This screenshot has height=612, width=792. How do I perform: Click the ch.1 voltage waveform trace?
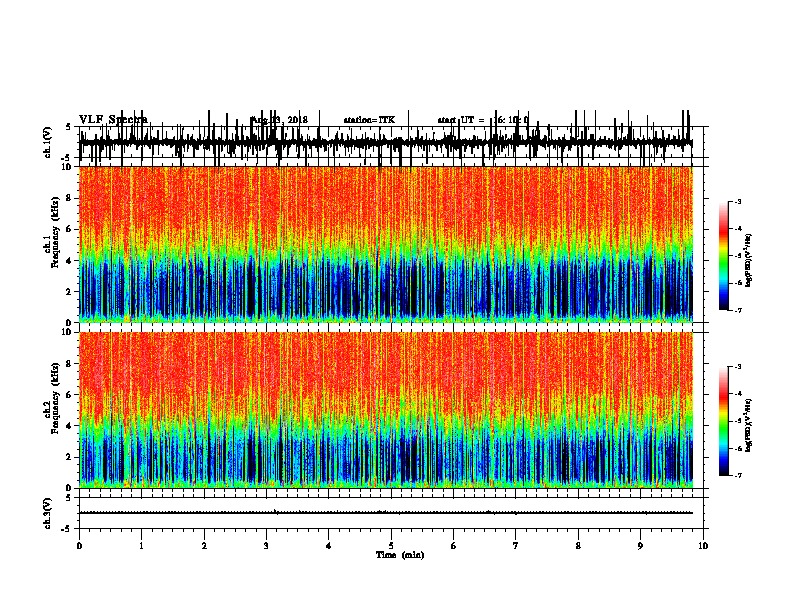pyautogui.click(x=386, y=143)
